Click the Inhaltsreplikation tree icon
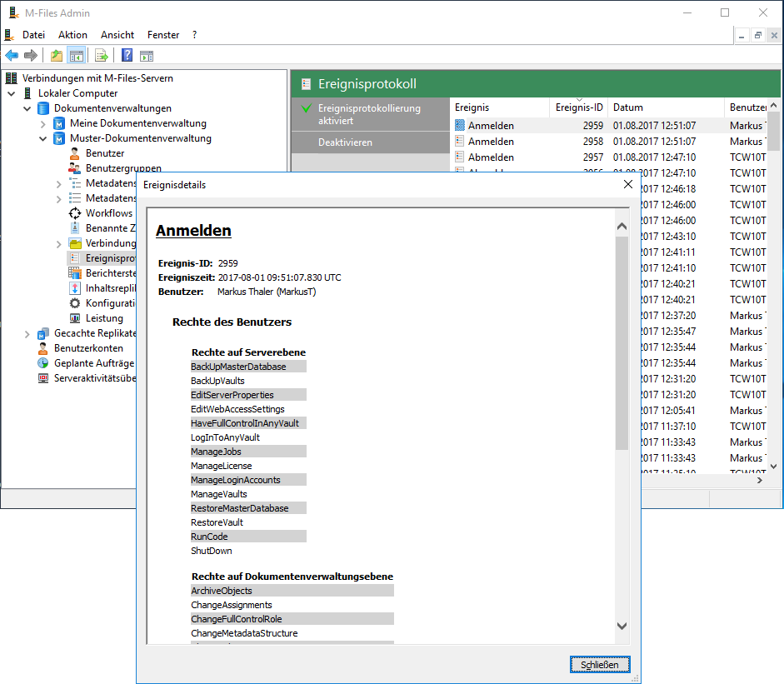The width and height of the screenshot is (784, 684). (x=74, y=288)
